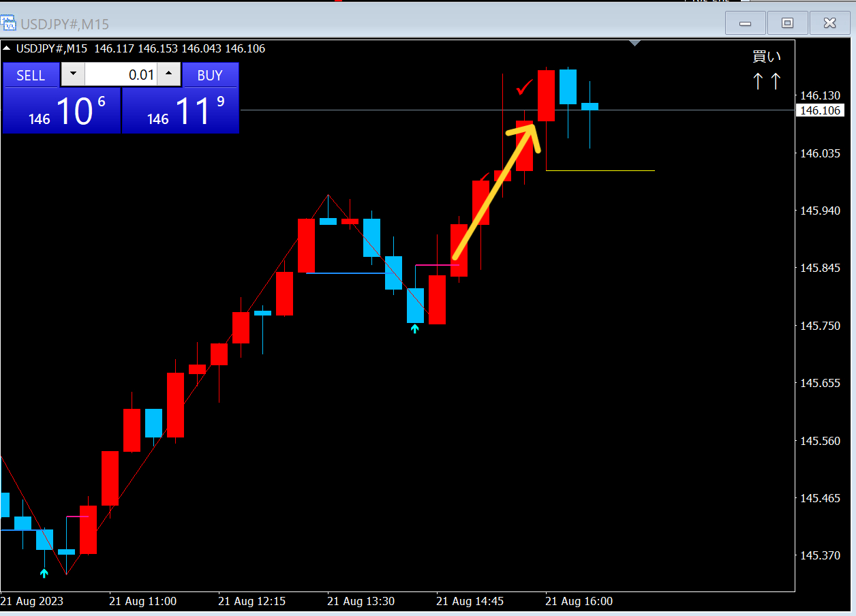Click the orange double up arrows indicator

(767, 82)
